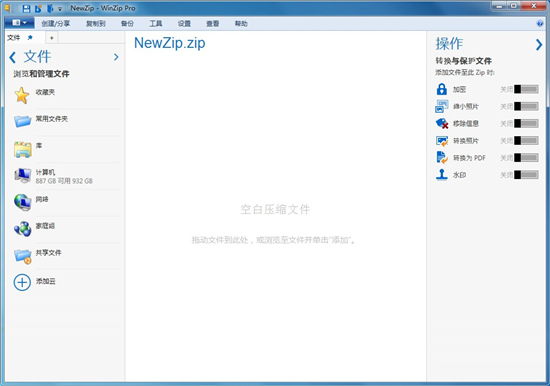
Task: Open the 复制到 ribbon tab
Action: tap(96, 24)
